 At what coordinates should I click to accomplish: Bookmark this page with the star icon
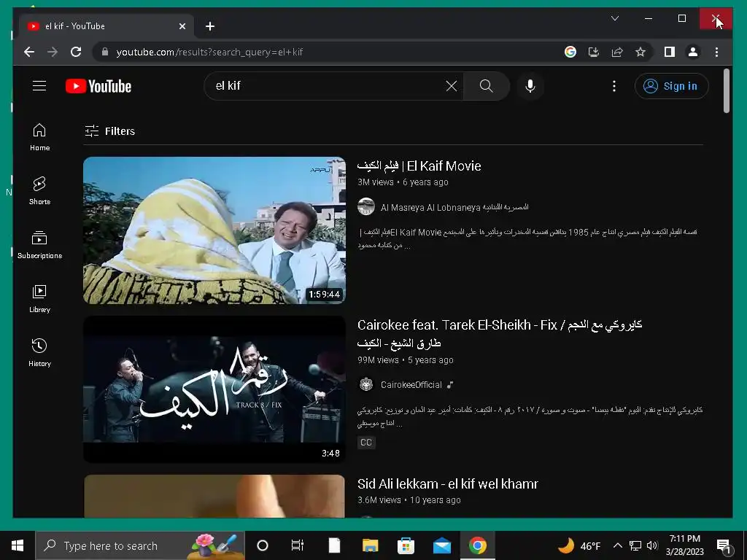point(640,52)
